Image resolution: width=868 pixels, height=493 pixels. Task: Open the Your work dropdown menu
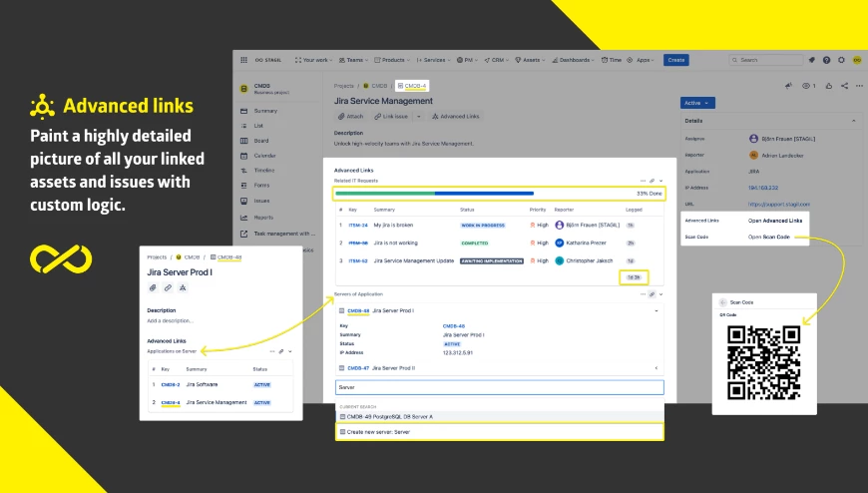(314, 60)
